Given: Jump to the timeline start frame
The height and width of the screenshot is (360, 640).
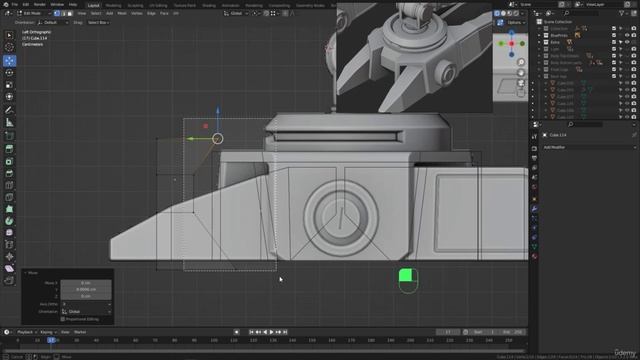Looking at the screenshot, I should click(x=251, y=332).
